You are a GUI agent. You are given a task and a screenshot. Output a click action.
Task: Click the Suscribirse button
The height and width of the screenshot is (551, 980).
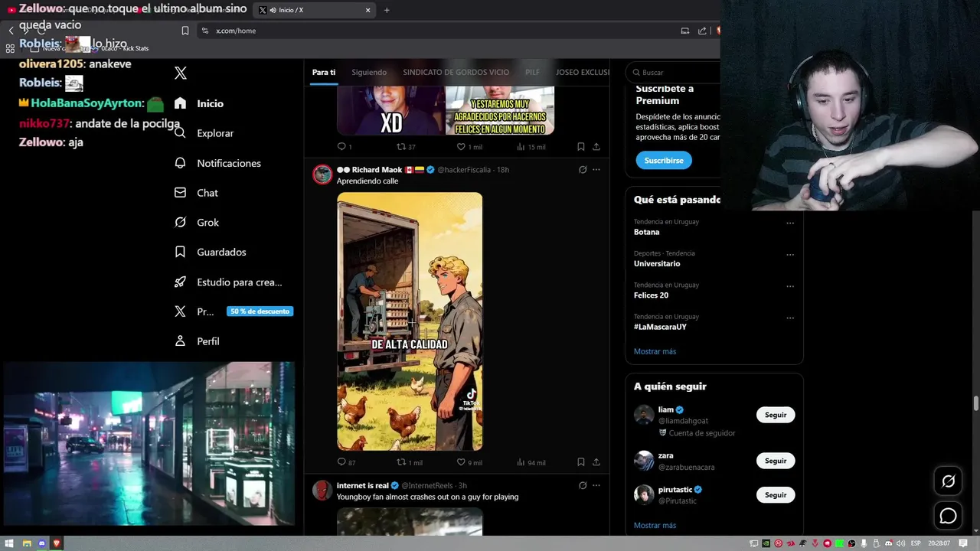click(x=664, y=160)
